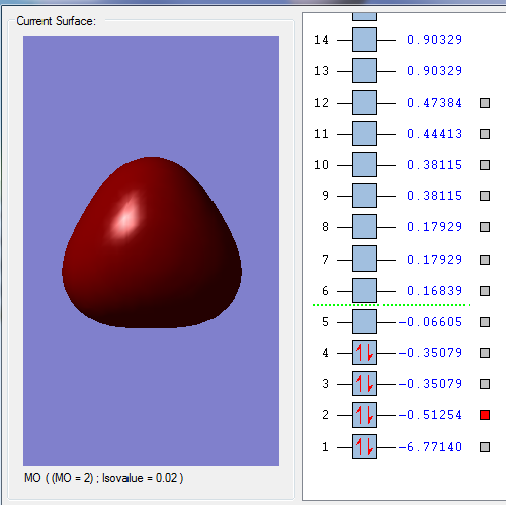Click the energy value 0.44413
The image size is (506, 509).
[x=434, y=134]
